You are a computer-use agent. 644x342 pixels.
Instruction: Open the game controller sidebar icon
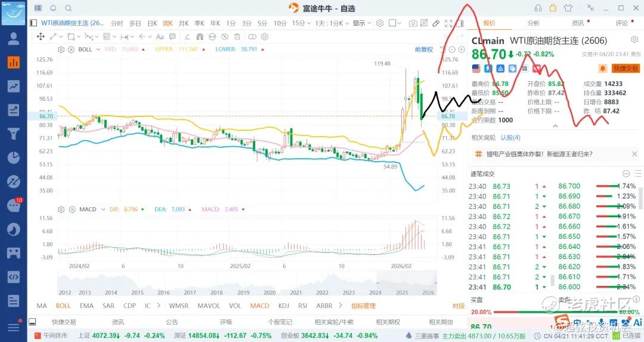point(14,253)
